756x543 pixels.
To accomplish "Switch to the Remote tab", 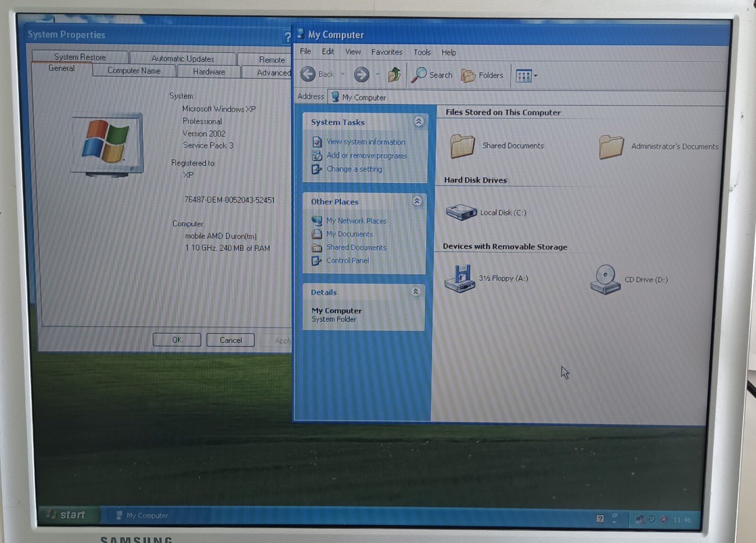I will [265, 60].
